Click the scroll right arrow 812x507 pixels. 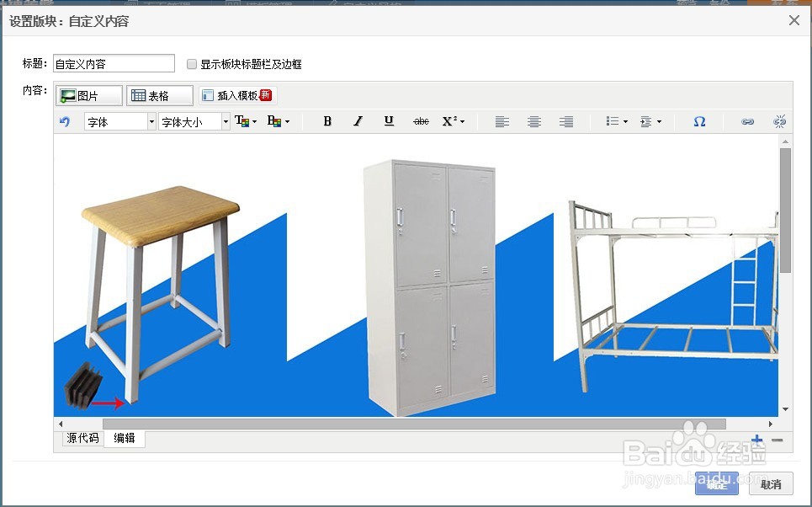click(x=771, y=424)
